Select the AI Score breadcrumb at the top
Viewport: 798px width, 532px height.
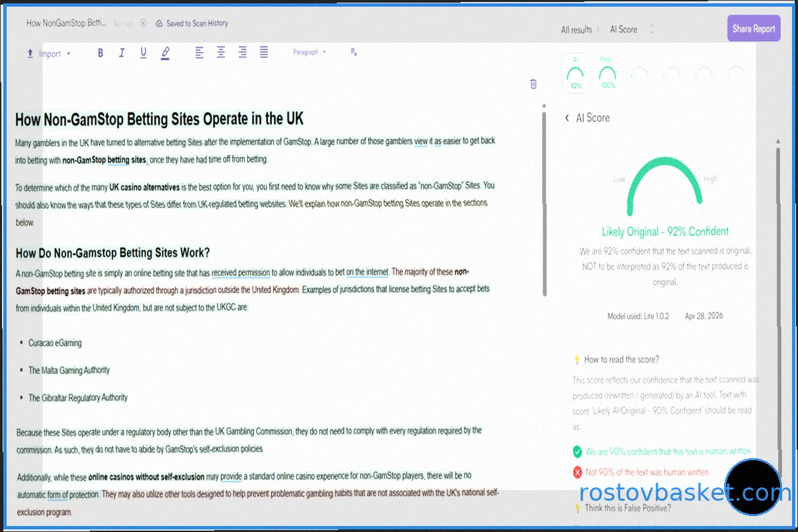(624, 29)
